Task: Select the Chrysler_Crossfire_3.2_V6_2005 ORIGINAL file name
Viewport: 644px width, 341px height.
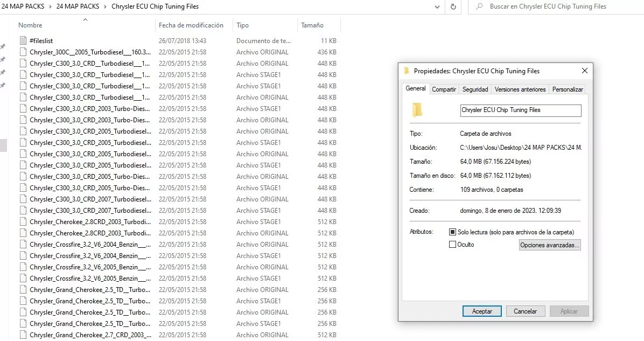Action: (90, 267)
